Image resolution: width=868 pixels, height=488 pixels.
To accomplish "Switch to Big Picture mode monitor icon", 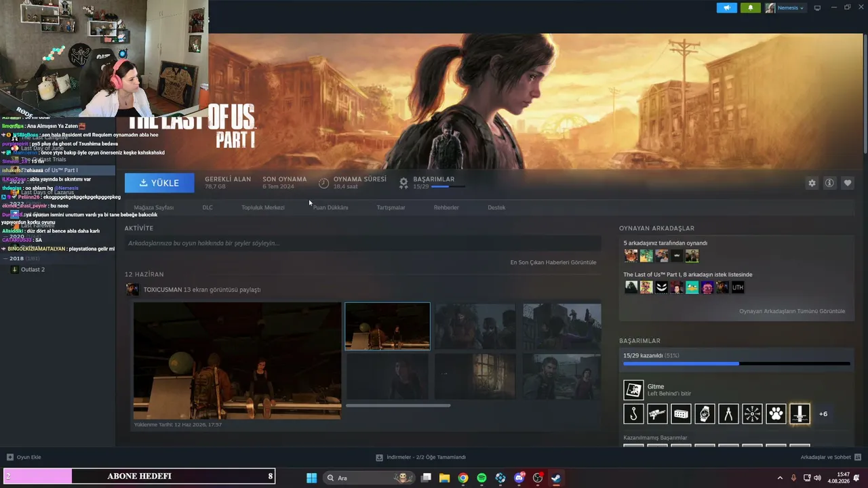I will pos(817,8).
